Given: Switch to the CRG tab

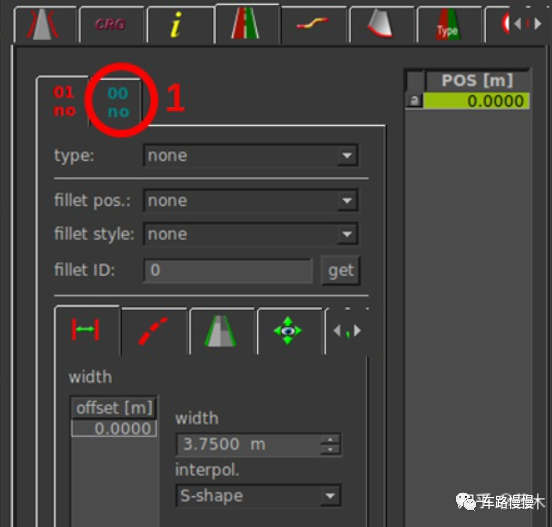Looking at the screenshot, I should [111, 25].
